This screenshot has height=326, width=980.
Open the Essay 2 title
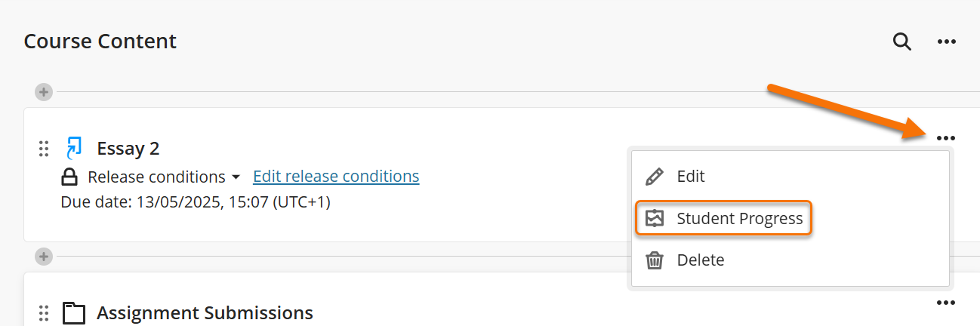128,149
